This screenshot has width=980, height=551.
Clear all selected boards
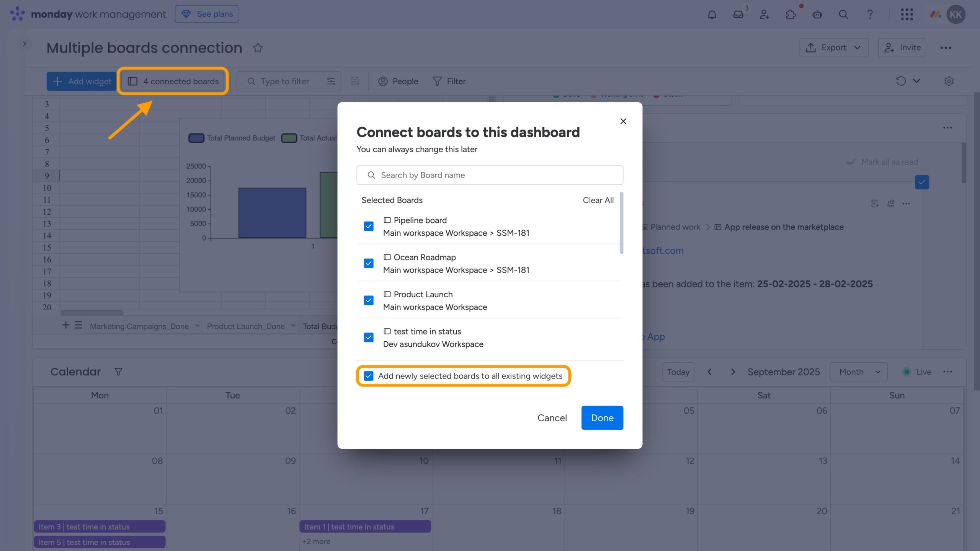tap(598, 200)
